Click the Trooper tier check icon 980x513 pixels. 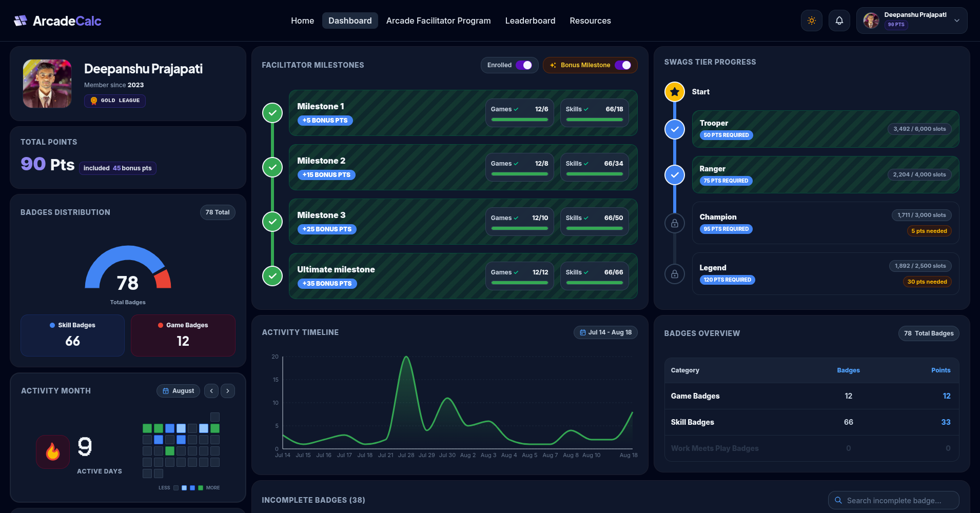pos(675,129)
